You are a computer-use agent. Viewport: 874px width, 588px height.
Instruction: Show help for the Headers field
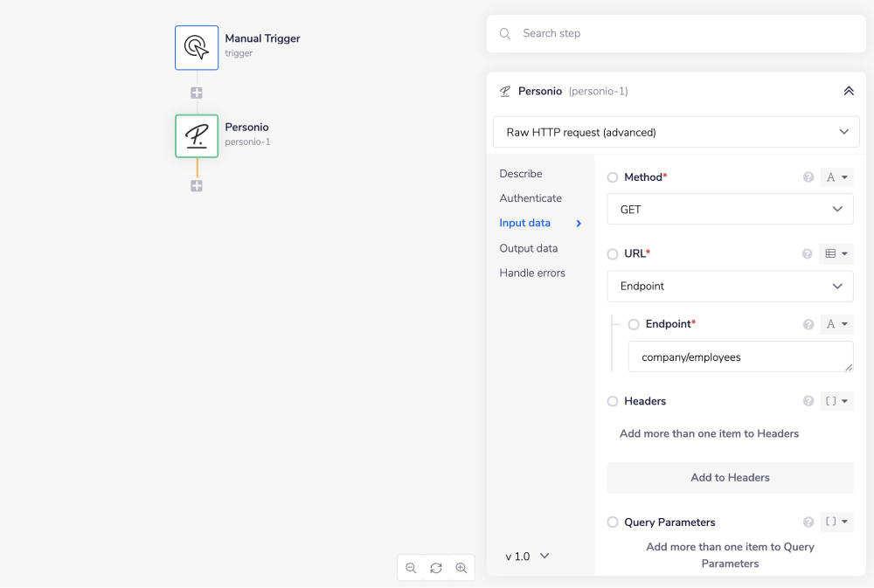tap(808, 401)
